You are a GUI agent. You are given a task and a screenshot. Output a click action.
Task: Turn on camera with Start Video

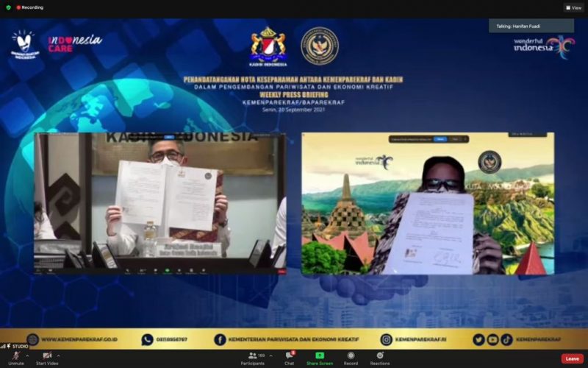pyautogui.click(x=47, y=357)
